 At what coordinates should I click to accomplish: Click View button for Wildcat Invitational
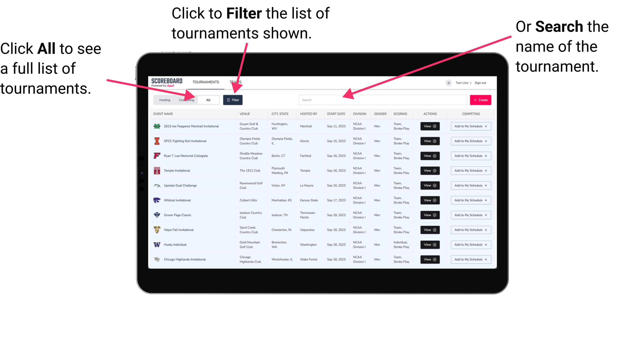coord(428,200)
